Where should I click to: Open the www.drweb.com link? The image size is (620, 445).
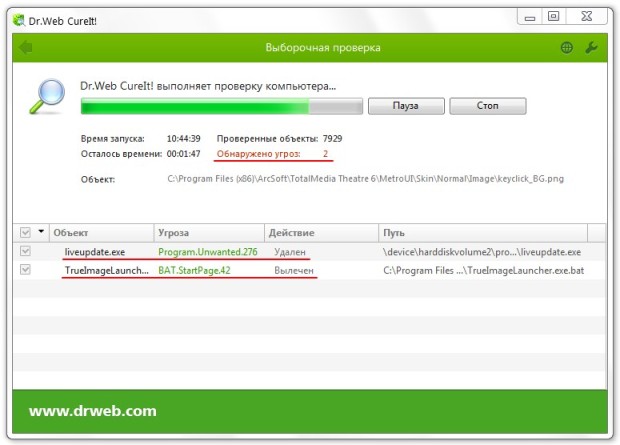click(x=93, y=411)
